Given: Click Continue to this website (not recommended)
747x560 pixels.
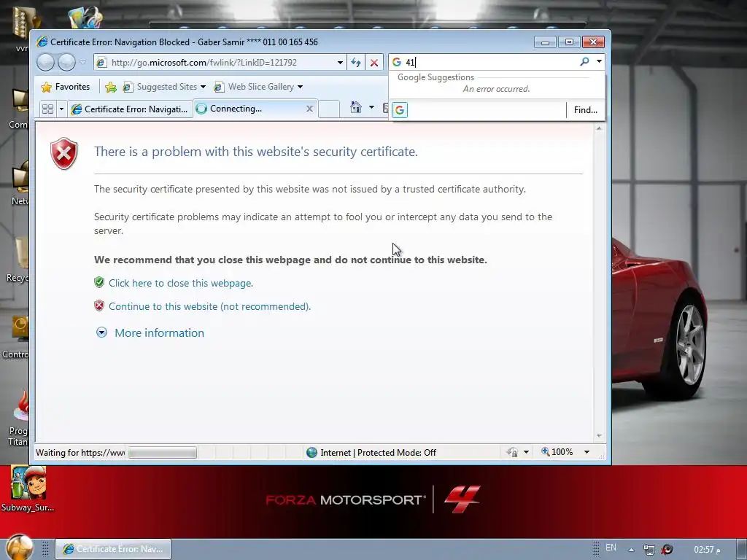Looking at the screenshot, I should pyautogui.click(x=209, y=306).
